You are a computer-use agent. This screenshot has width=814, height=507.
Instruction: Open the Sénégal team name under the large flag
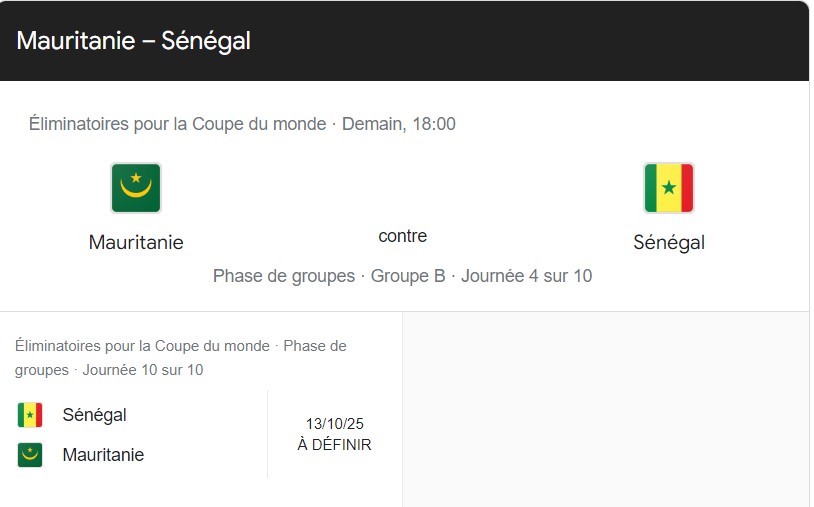click(669, 242)
